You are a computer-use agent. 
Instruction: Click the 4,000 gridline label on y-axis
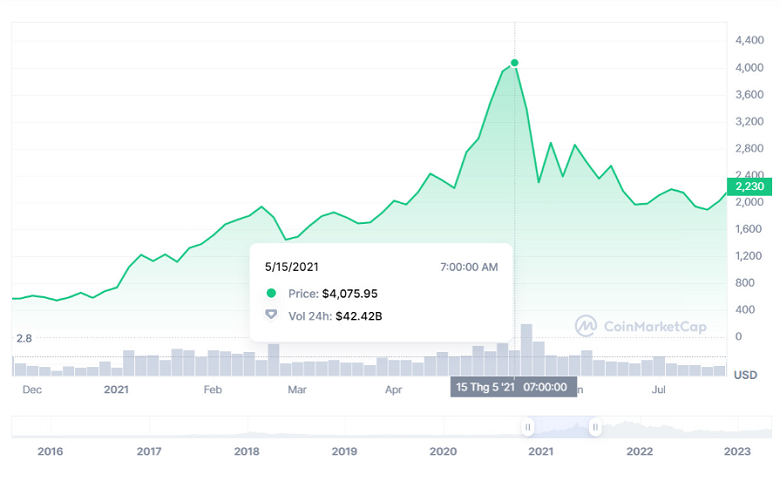click(749, 68)
